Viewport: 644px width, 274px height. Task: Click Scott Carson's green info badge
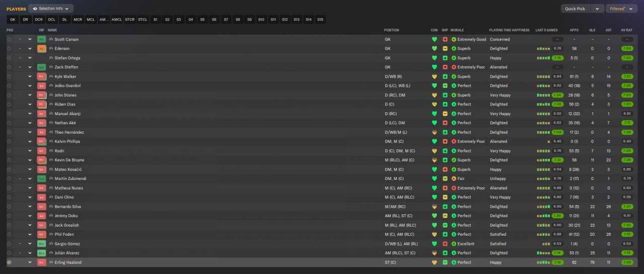[42, 39]
